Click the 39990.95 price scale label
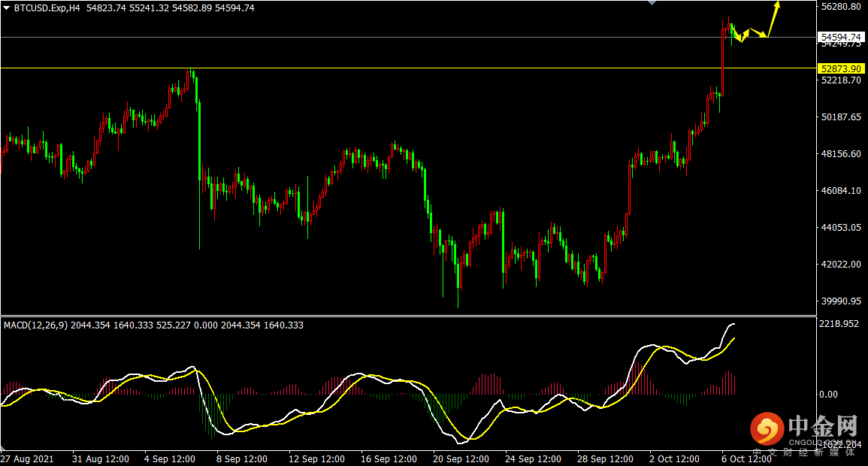868x466 pixels. pos(842,301)
